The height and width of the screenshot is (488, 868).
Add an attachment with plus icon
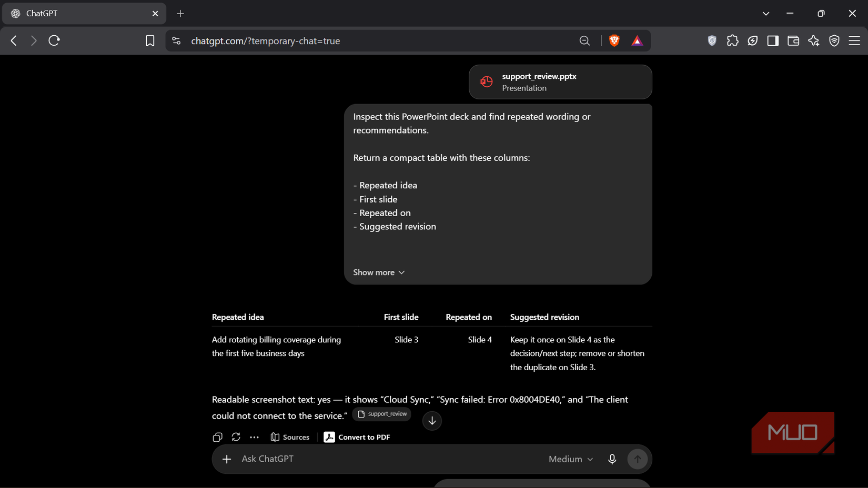click(x=227, y=459)
